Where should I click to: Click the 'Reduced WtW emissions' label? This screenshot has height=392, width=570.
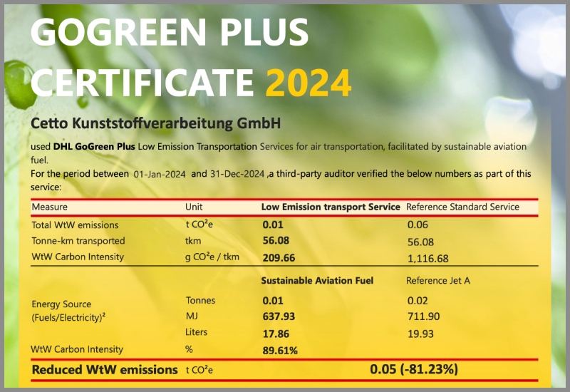click(105, 370)
